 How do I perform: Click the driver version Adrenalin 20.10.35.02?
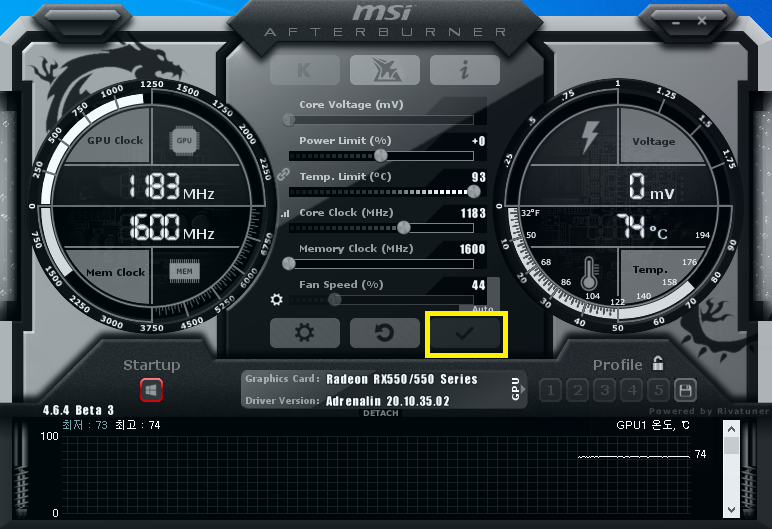click(x=388, y=401)
